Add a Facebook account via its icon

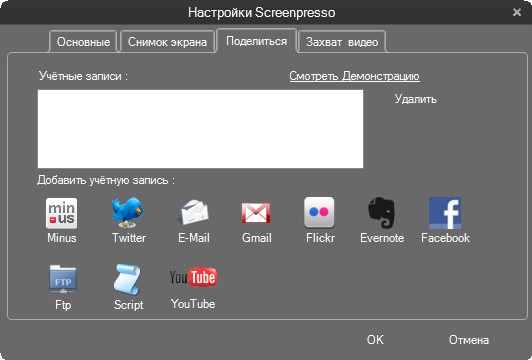point(445,213)
